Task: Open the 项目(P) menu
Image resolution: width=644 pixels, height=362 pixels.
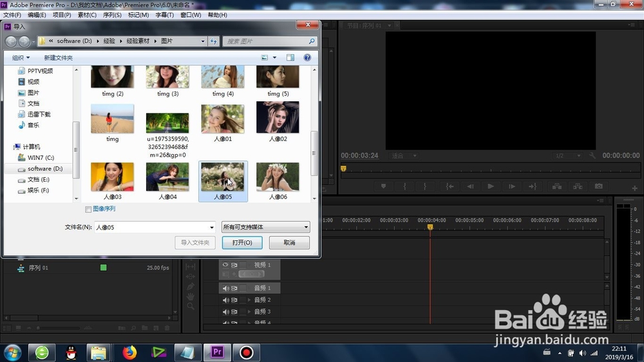Action: (62, 15)
